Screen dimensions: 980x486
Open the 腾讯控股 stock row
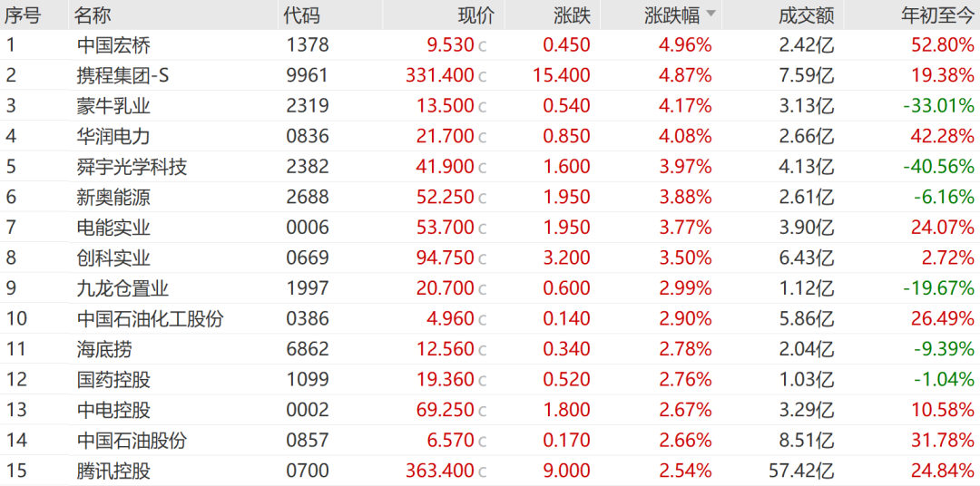click(x=113, y=471)
